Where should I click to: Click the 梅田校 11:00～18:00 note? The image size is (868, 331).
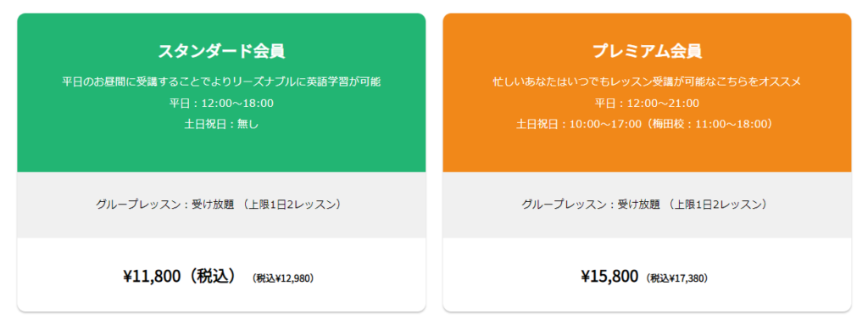710,124
